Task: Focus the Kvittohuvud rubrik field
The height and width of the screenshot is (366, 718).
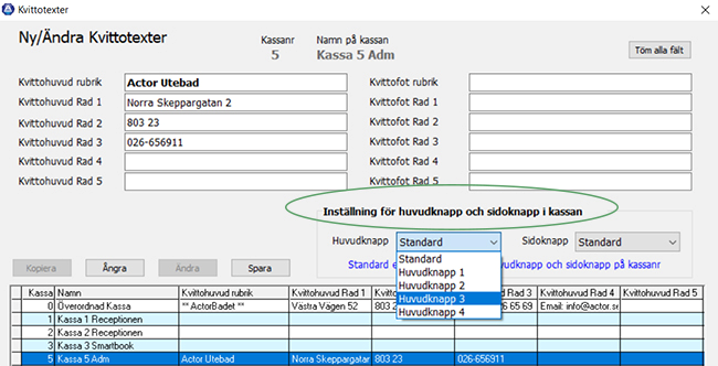Action: (x=236, y=83)
